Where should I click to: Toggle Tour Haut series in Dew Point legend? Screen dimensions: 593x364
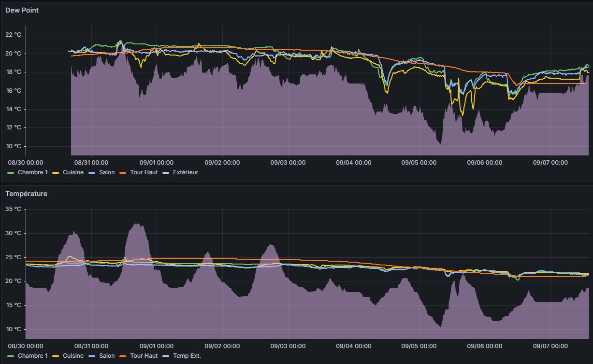click(144, 172)
